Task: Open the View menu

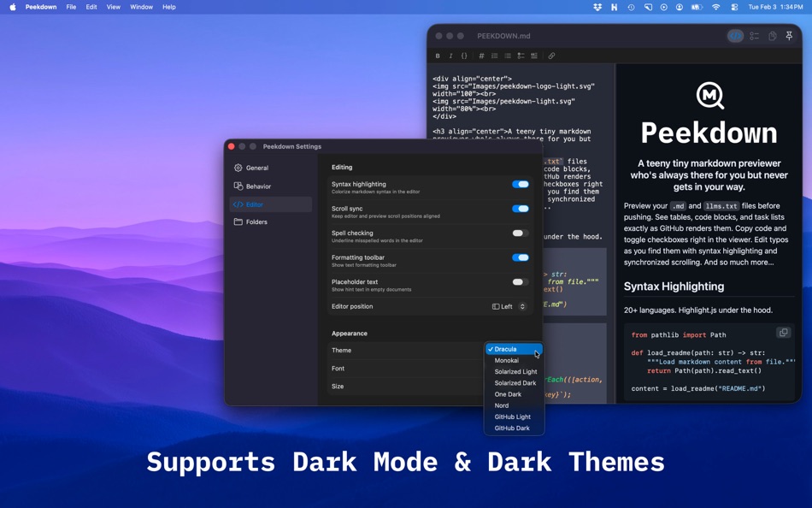Action: click(x=114, y=7)
